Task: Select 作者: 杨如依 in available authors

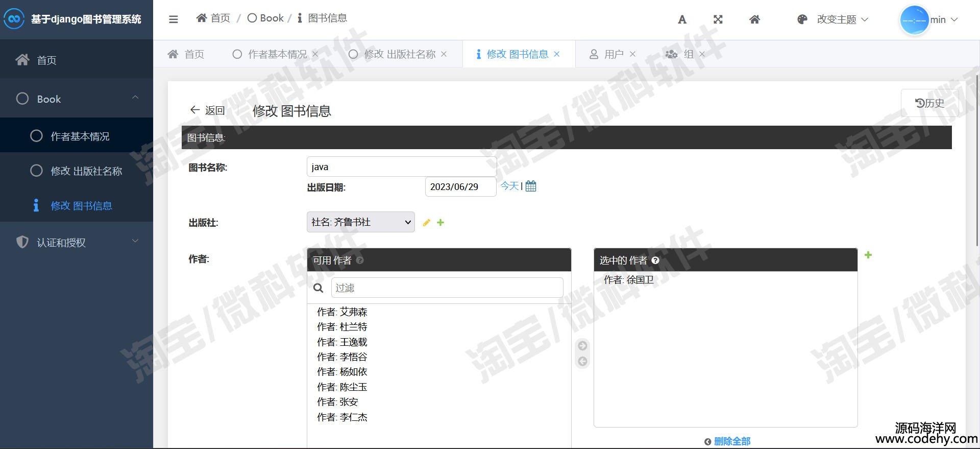Action: pyautogui.click(x=342, y=372)
